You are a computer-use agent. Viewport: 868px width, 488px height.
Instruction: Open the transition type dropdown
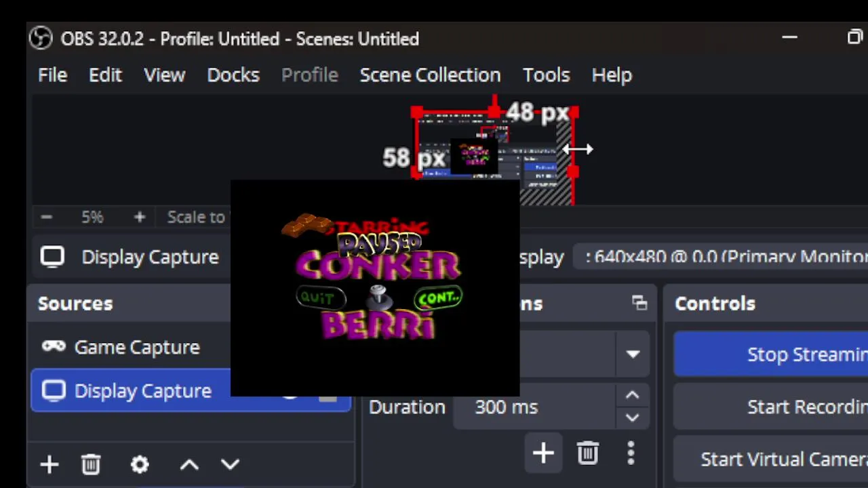pos(633,354)
